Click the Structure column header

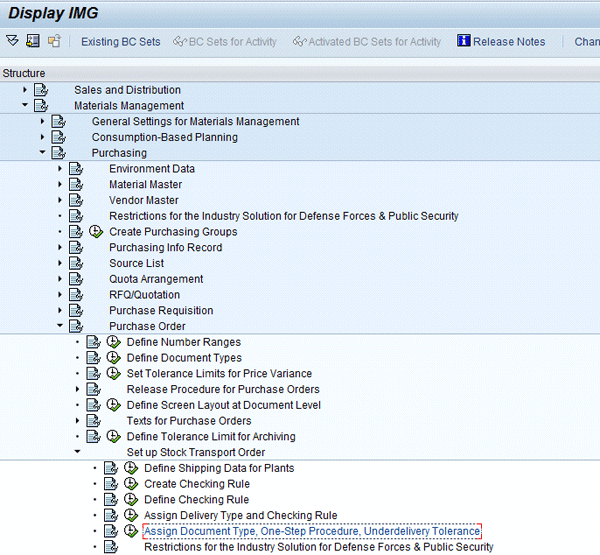tap(24, 74)
